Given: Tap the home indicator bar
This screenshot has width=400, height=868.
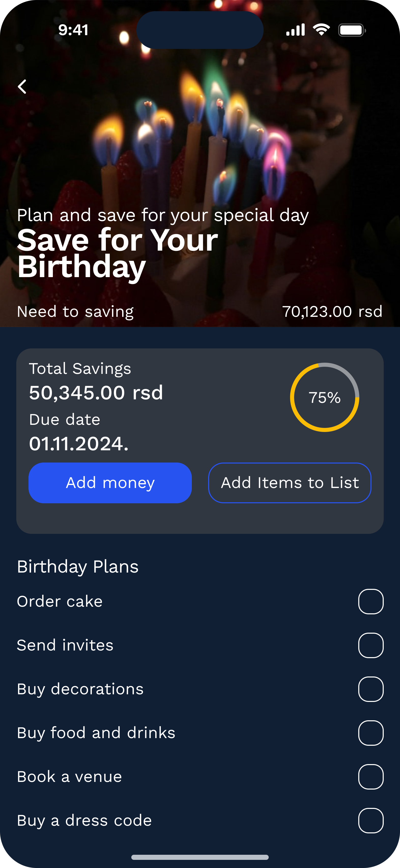Looking at the screenshot, I should point(200,857).
